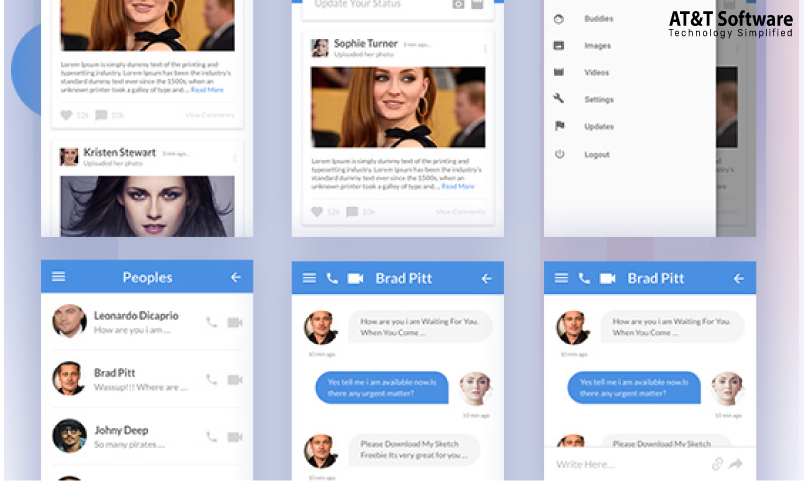Call Leonardo Dicaprio with phone icon

tap(211, 323)
